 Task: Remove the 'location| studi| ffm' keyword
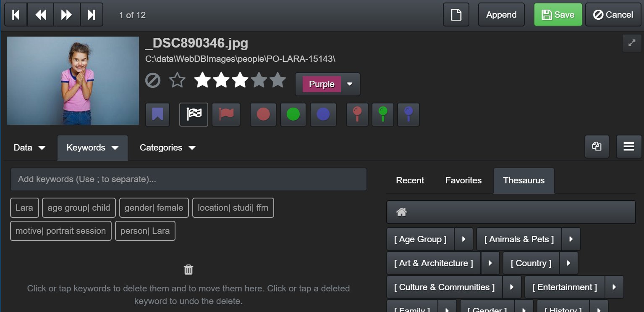coord(233,208)
